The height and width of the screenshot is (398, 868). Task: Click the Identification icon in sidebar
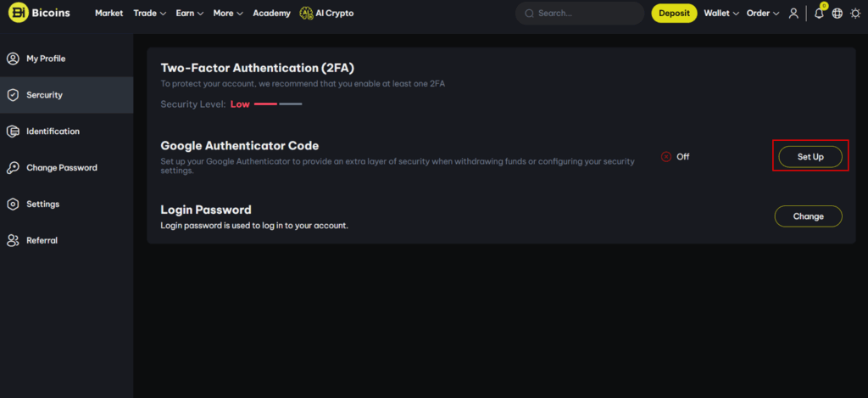point(13,132)
